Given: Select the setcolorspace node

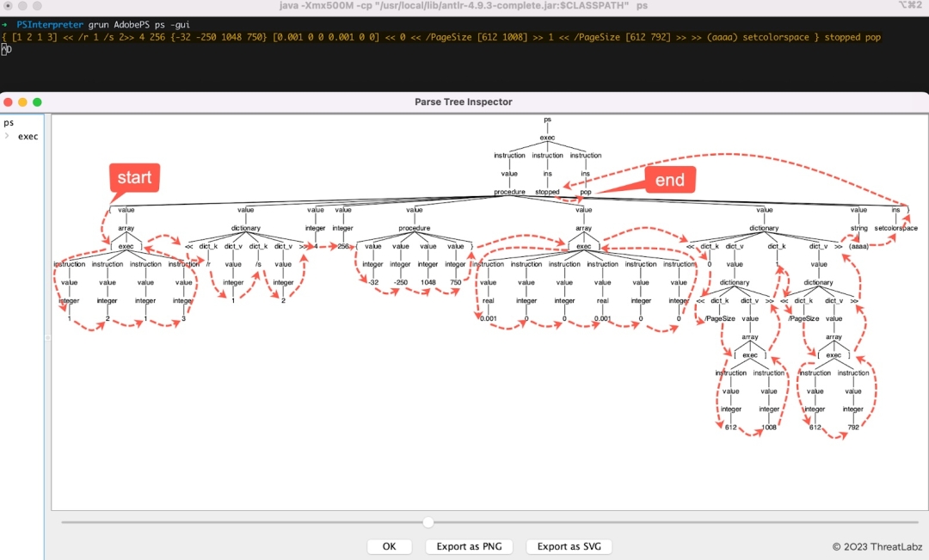Looking at the screenshot, I should pos(895,228).
